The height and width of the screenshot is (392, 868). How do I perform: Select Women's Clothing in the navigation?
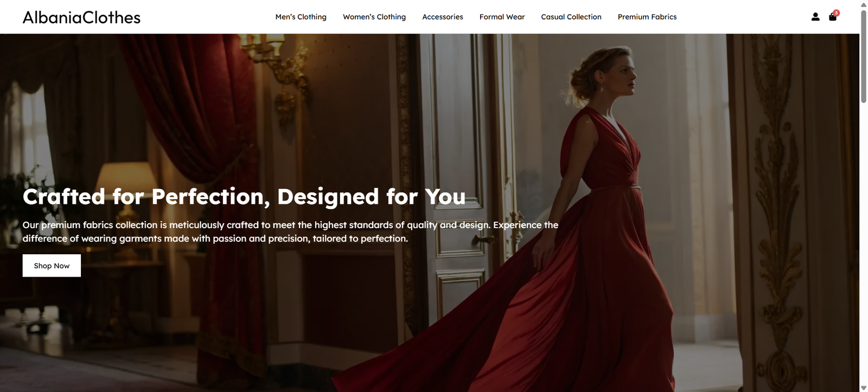click(374, 17)
